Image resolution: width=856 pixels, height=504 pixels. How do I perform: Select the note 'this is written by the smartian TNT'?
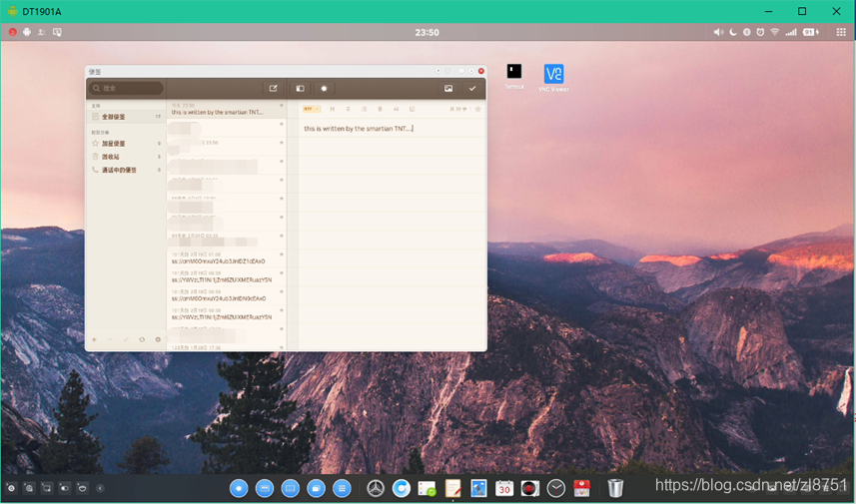(227, 109)
